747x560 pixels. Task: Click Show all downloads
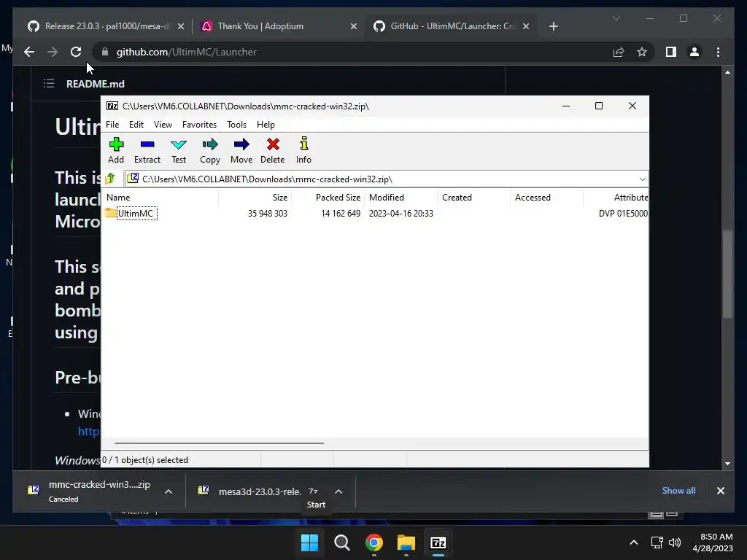[678, 491]
